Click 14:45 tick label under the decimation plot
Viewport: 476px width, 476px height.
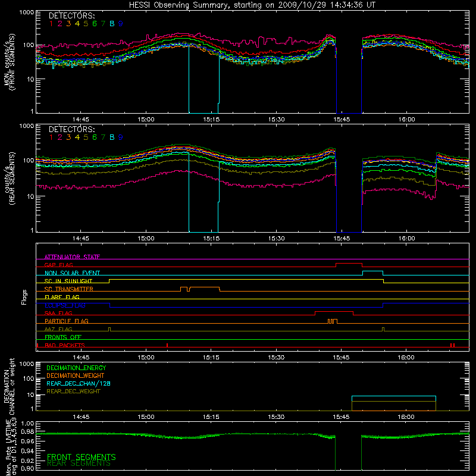coord(81,417)
